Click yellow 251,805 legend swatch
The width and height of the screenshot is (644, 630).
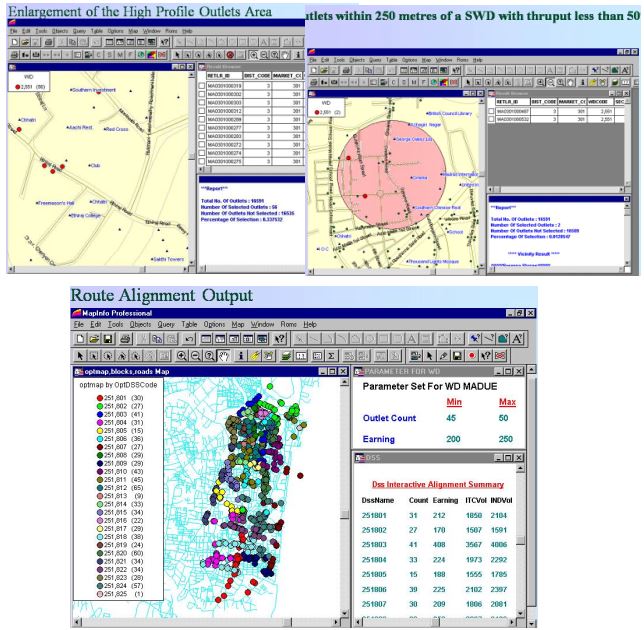[99, 430]
